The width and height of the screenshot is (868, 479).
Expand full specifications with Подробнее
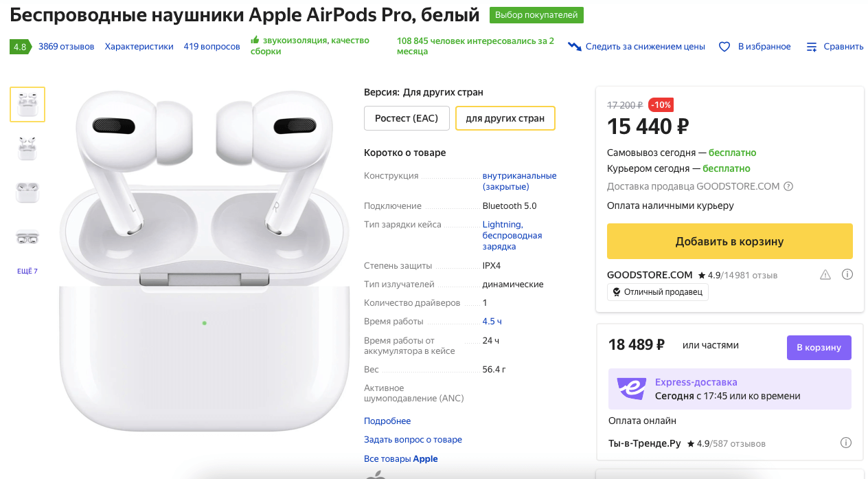(387, 420)
